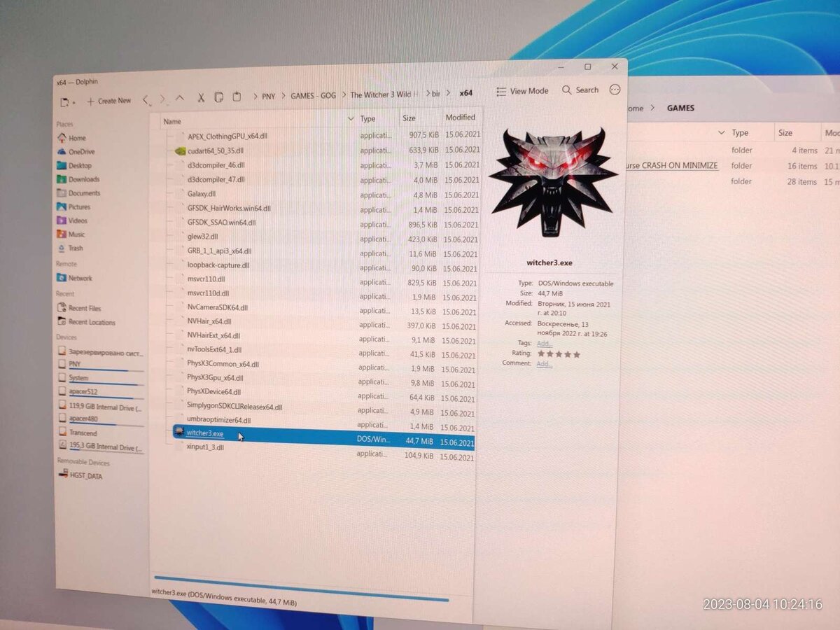
Task: Open Network under Remote
Action: tap(75, 278)
